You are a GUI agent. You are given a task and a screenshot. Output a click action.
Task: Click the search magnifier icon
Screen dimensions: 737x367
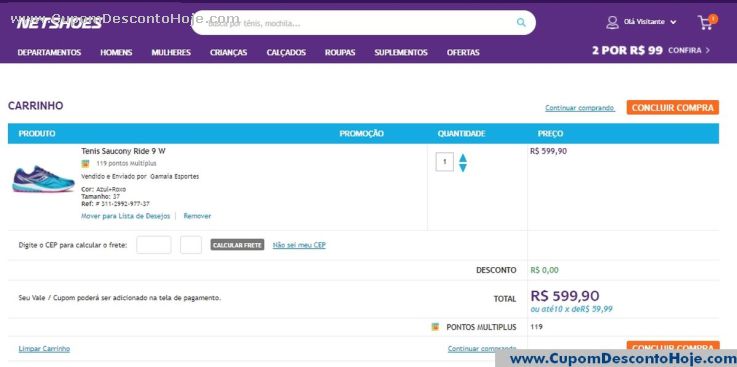pos(521,22)
